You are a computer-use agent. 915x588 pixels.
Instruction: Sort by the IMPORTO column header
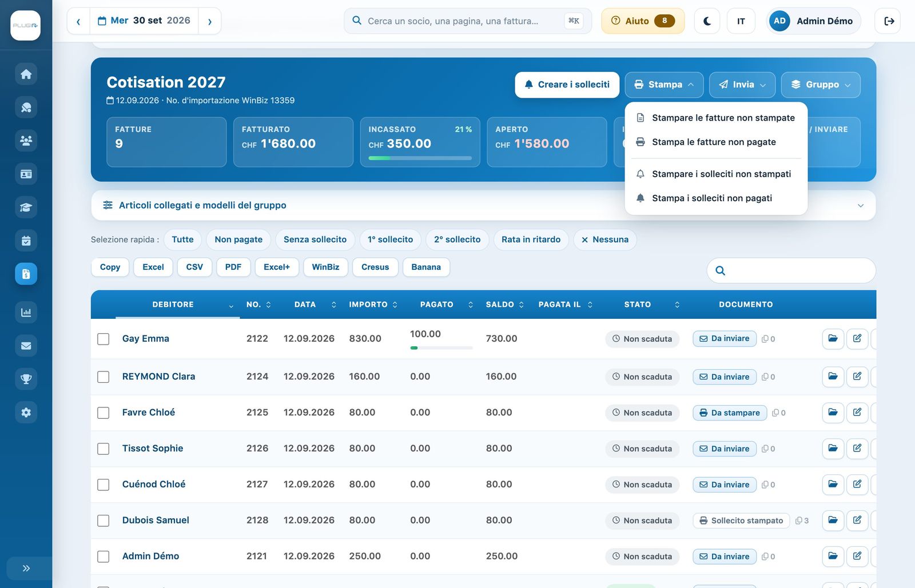coord(373,305)
